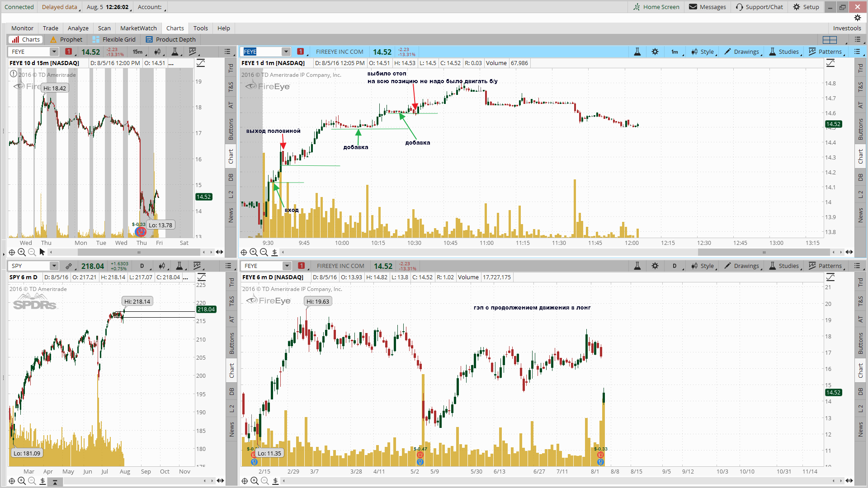Select the Prophet sub-tab
868x488 pixels.
pyautogui.click(x=66, y=39)
